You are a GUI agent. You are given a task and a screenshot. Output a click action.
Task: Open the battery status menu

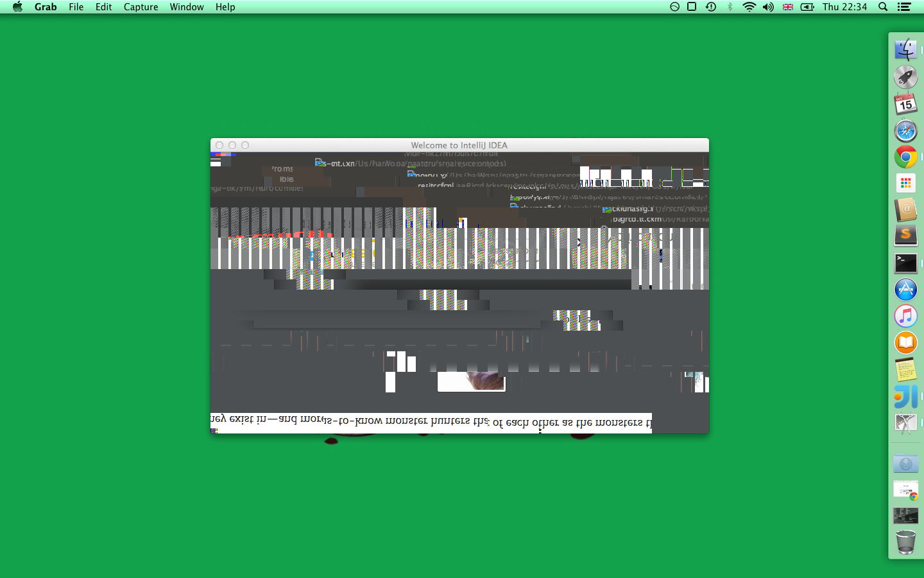coord(807,7)
